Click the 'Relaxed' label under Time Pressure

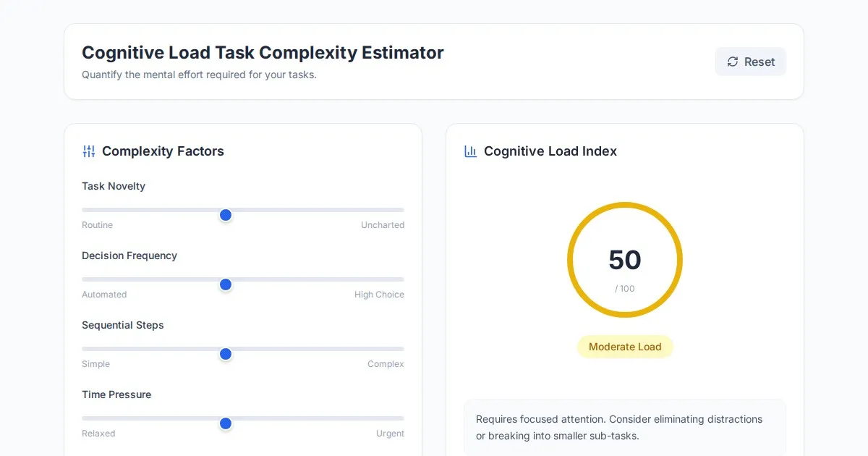click(x=98, y=434)
